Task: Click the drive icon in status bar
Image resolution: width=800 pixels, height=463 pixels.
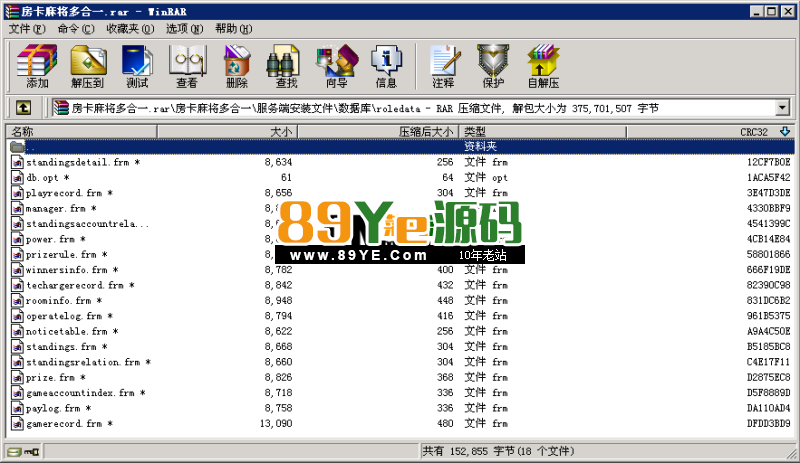Action: pos(16,451)
